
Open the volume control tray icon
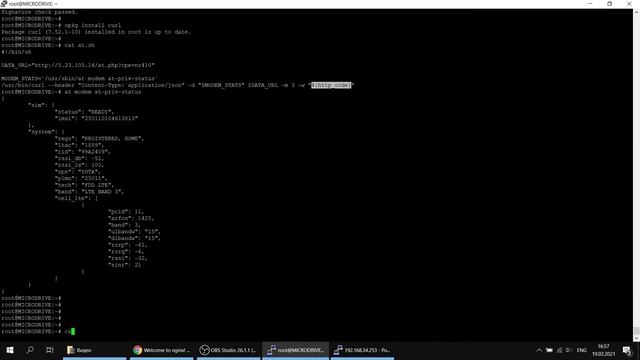point(569,350)
